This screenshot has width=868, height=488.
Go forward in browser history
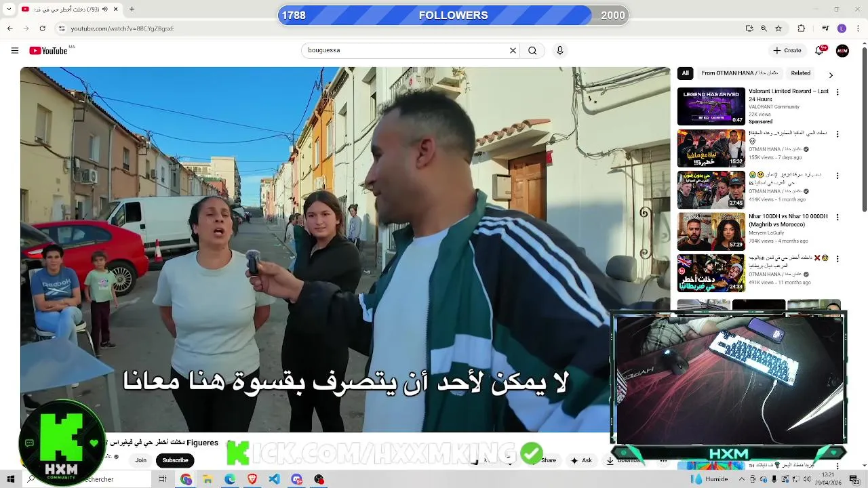click(26, 28)
